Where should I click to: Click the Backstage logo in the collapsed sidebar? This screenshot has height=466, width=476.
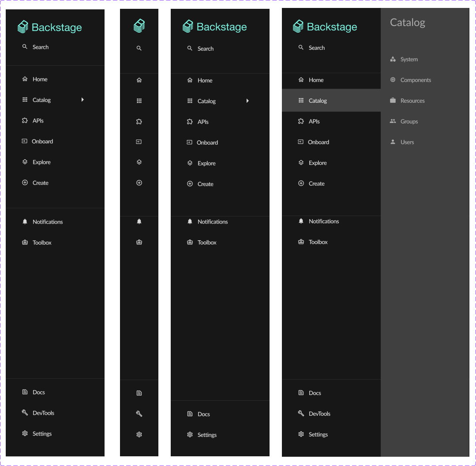coord(139,26)
